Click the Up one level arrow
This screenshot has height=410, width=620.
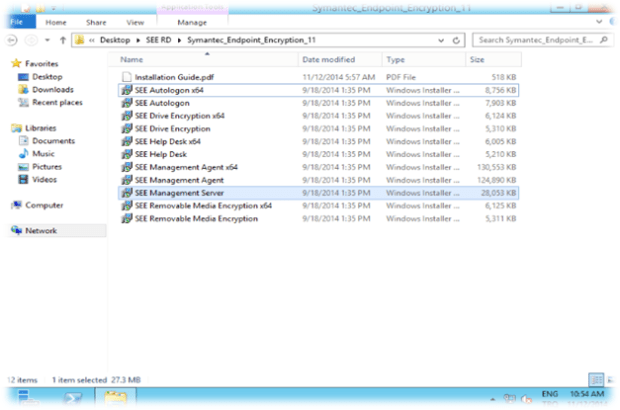(x=62, y=41)
